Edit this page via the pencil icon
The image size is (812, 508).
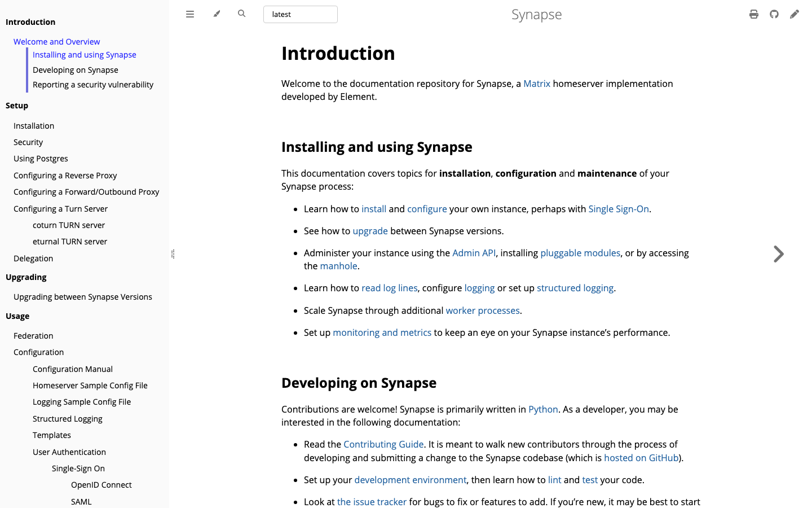pos(795,14)
